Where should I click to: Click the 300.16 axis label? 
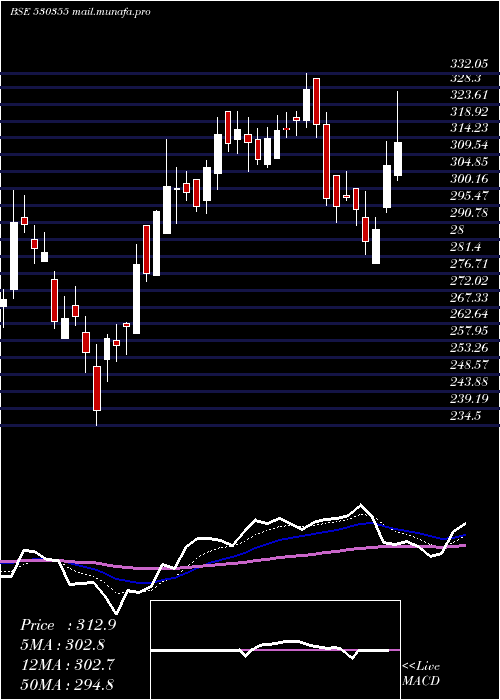(469, 179)
